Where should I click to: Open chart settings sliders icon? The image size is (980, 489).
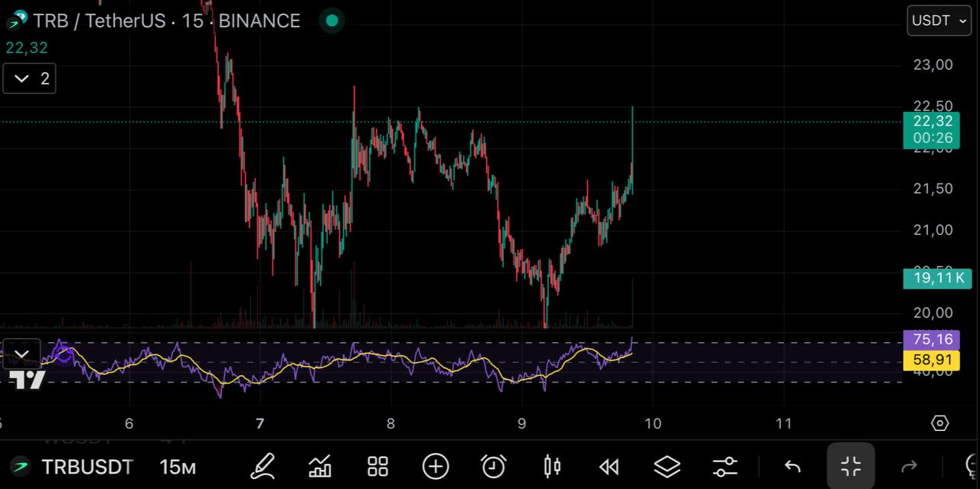[x=725, y=466]
